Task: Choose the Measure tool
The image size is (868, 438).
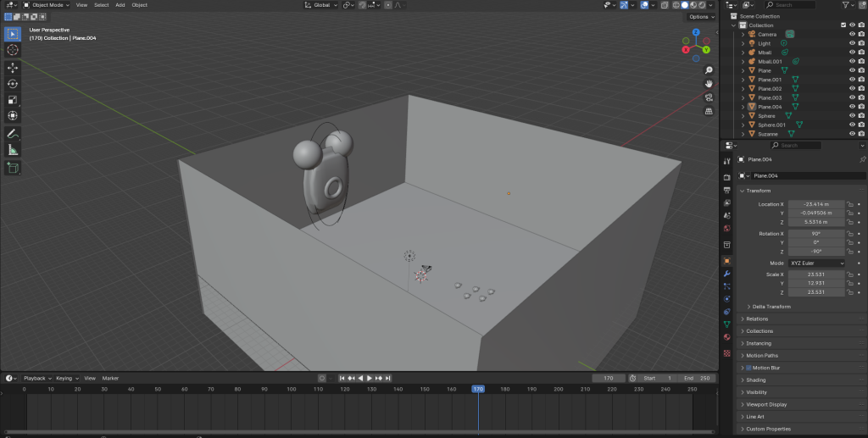Action: tap(13, 150)
